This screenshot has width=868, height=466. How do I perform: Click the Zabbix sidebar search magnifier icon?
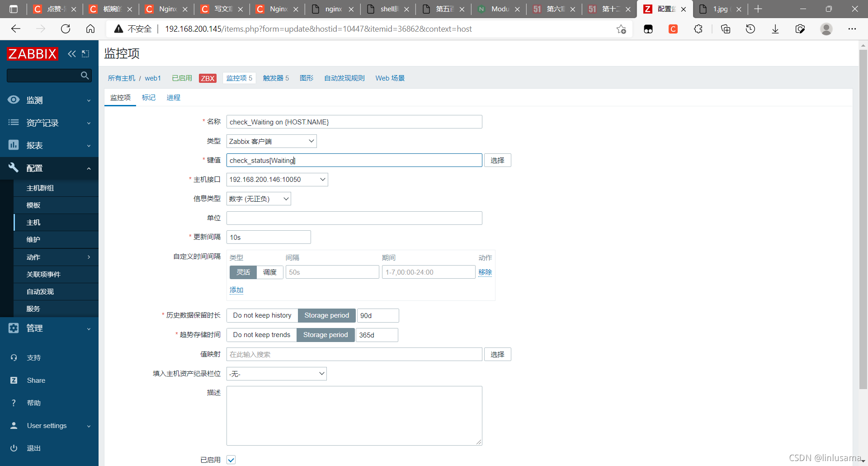(x=85, y=76)
